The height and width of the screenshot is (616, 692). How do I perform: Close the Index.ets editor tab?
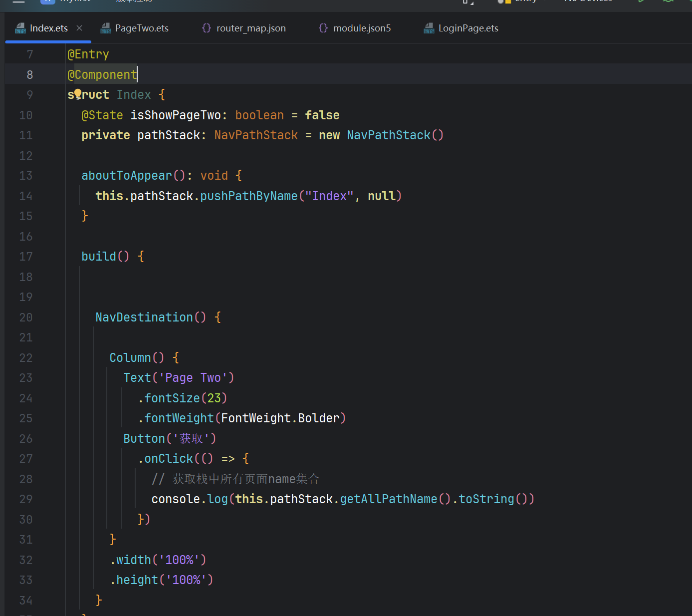(79, 28)
